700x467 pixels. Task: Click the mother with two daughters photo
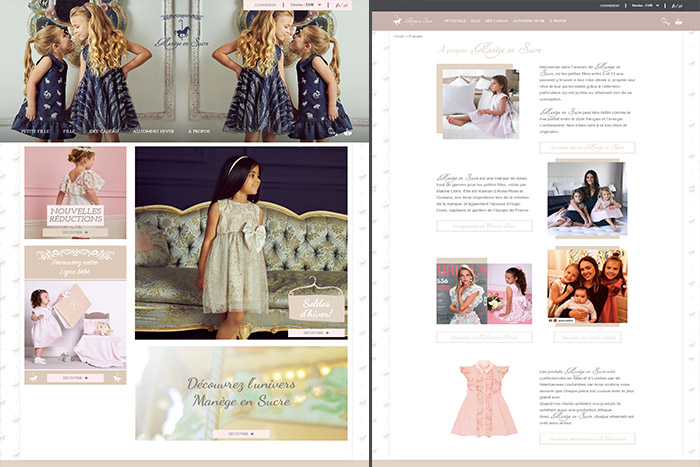click(587, 198)
